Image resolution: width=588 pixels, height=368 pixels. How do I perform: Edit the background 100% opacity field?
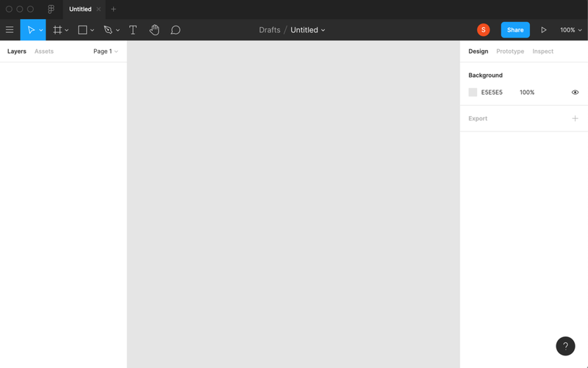[x=527, y=93]
